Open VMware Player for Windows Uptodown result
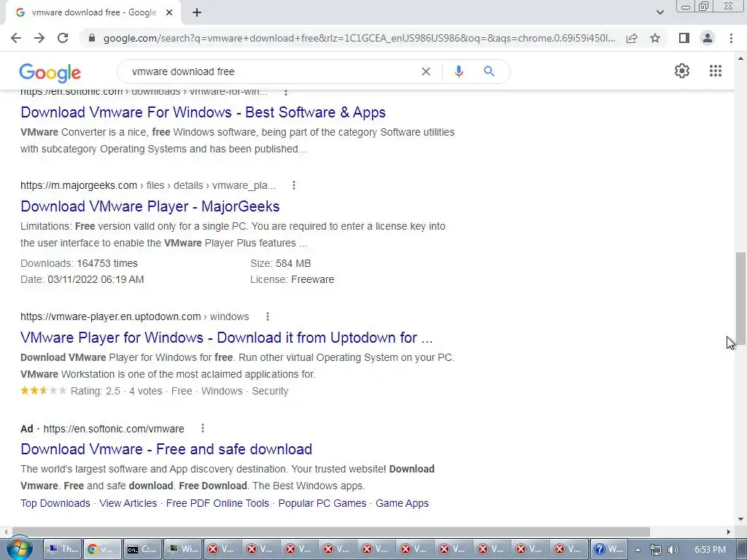 point(227,338)
